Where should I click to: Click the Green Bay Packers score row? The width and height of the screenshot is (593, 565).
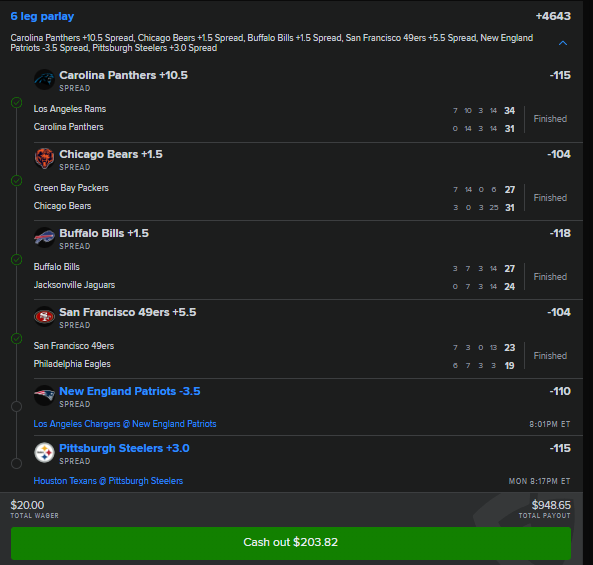pyautogui.click(x=274, y=188)
